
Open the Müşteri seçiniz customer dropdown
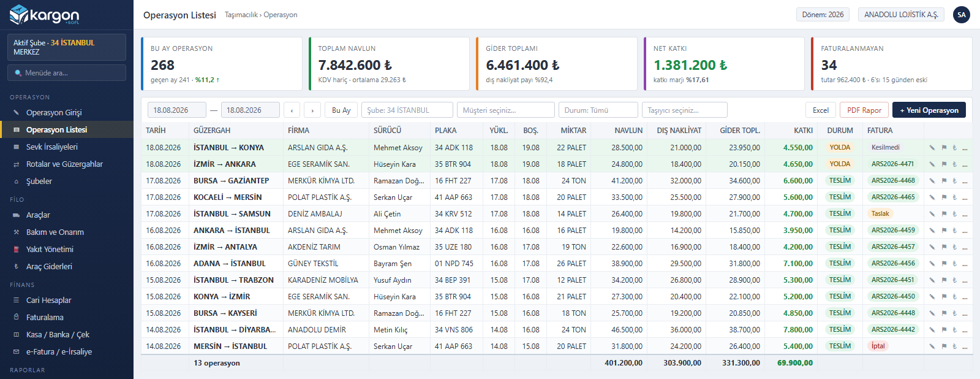point(506,110)
